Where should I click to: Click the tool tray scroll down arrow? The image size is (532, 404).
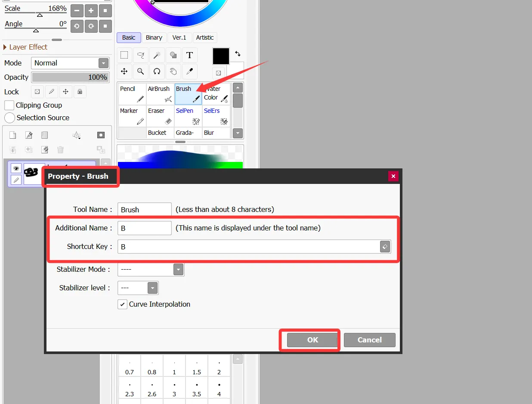[x=238, y=133]
